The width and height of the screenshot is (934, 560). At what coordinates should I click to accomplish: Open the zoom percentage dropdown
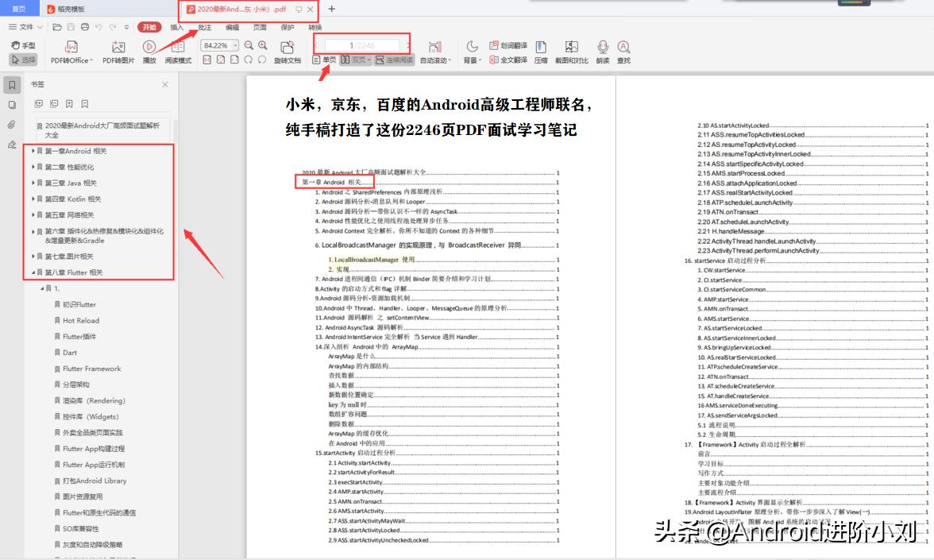tap(234, 44)
